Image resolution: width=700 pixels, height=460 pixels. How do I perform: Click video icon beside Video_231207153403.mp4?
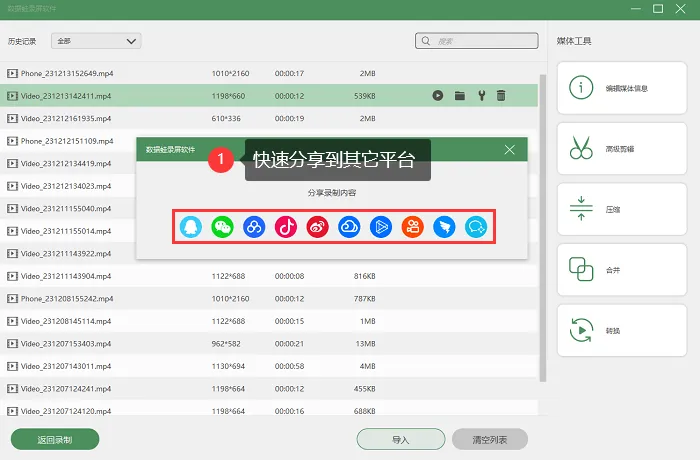[12, 343]
